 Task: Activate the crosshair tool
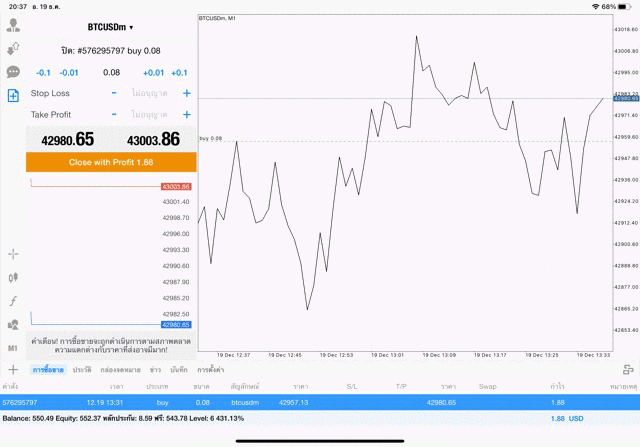coord(13,254)
